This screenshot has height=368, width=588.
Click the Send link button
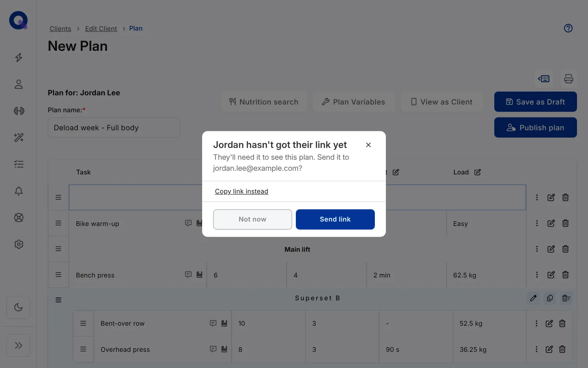point(335,219)
